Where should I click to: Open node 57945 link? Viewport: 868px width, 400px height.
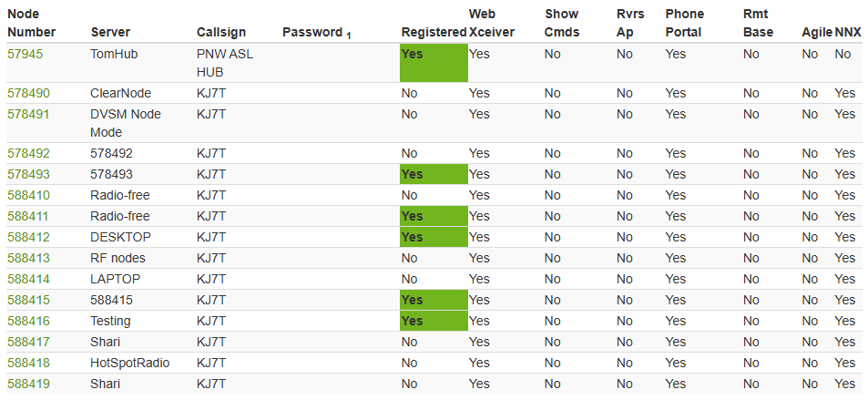pos(25,54)
